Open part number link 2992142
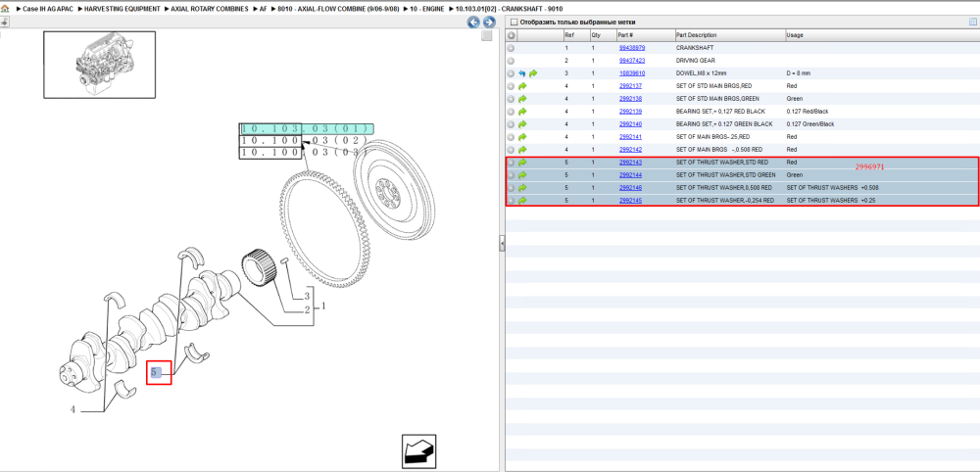The height and width of the screenshot is (472, 980). pos(630,150)
